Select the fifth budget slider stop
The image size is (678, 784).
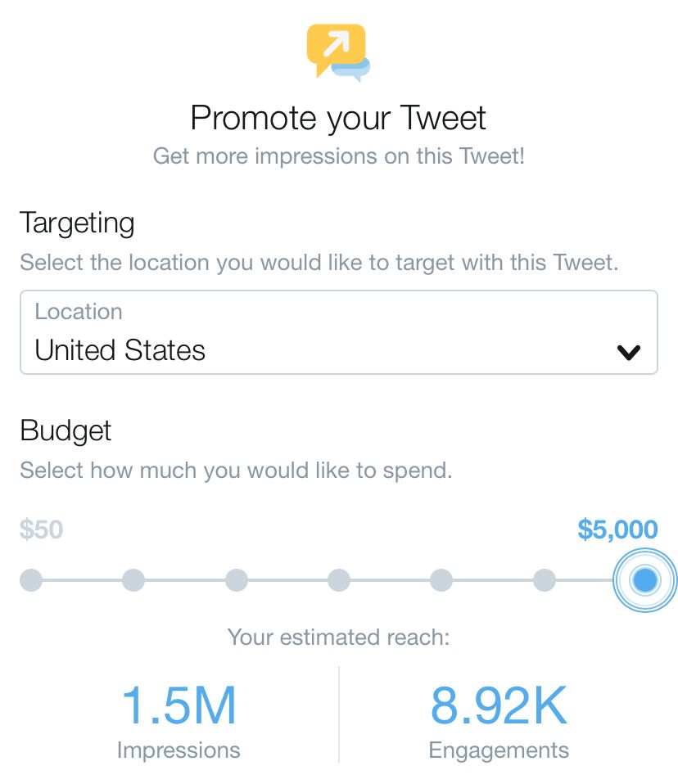pyautogui.click(x=441, y=580)
